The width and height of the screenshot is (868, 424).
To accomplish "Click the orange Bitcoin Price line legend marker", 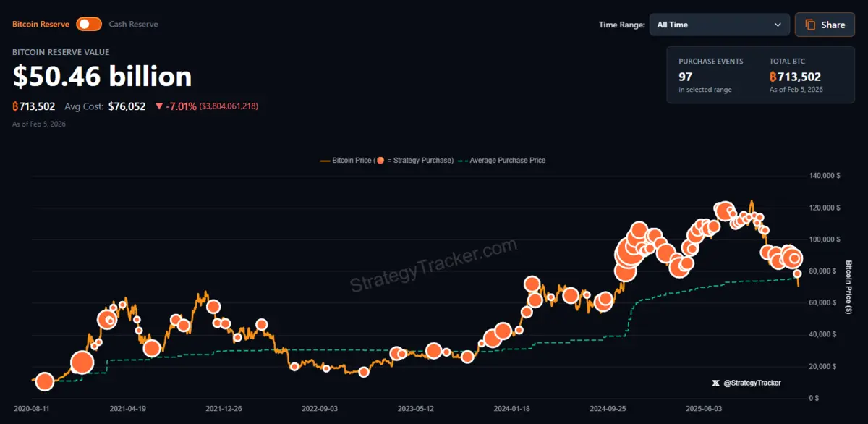I will pos(325,160).
